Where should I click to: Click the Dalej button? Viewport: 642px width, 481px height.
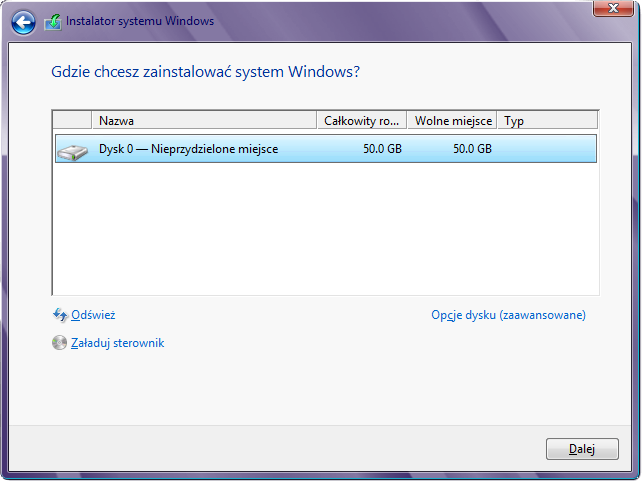tap(582, 449)
